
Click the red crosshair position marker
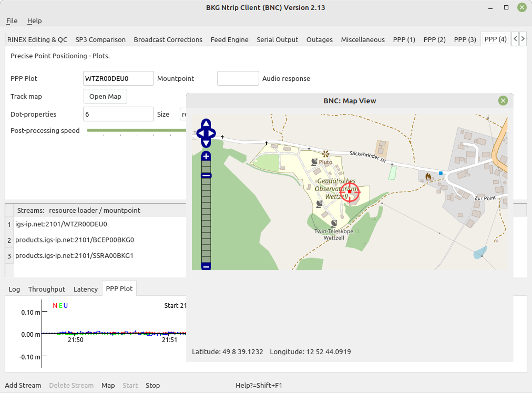[350, 191]
